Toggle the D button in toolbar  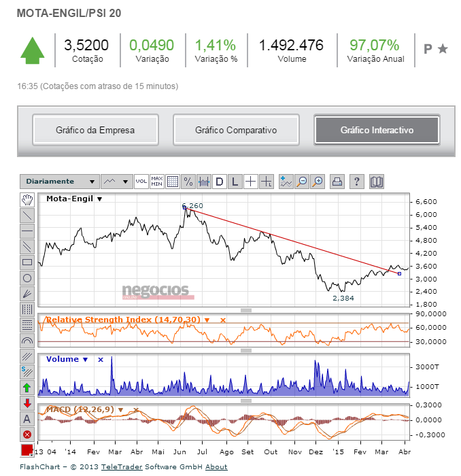point(220,182)
